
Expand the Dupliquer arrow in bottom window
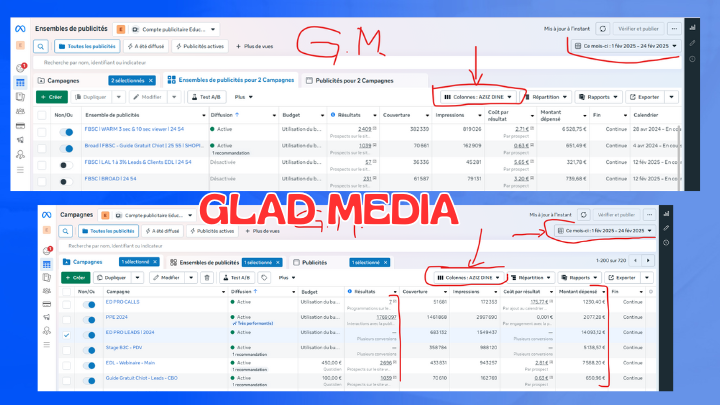[x=137, y=278]
